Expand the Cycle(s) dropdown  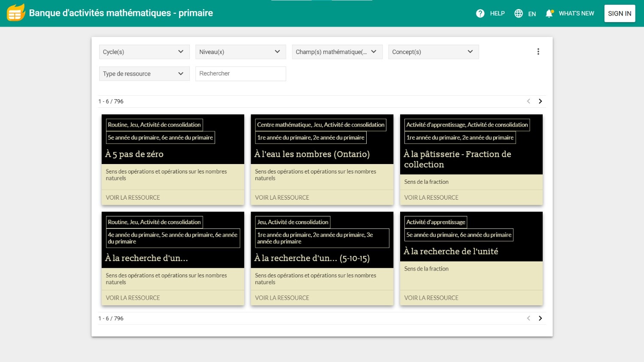click(x=144, y=52)
